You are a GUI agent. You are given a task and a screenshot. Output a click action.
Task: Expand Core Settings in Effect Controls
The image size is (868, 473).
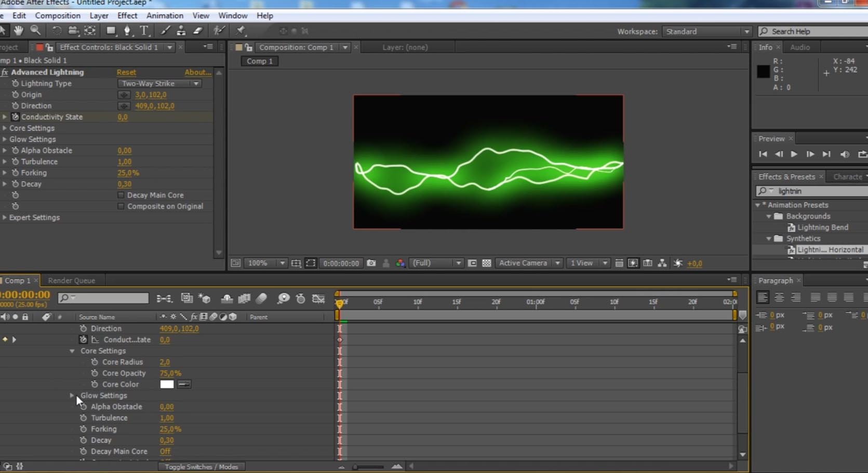pyautogui.click(x=5, y=128)
